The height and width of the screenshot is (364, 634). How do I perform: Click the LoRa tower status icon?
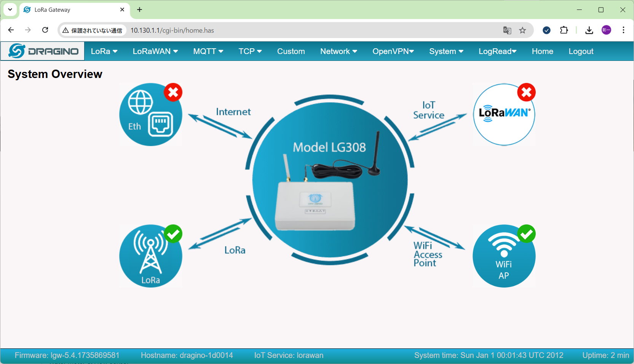coord(150,256)
